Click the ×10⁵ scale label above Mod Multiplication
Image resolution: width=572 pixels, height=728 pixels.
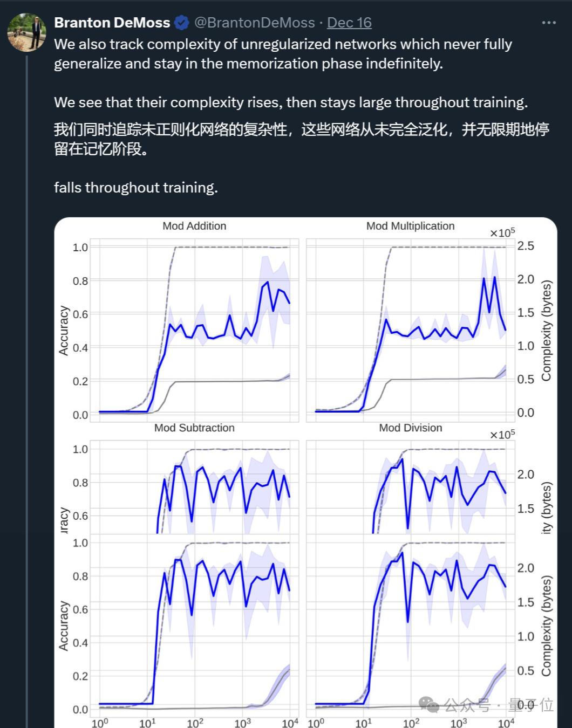tap(502, 232)
